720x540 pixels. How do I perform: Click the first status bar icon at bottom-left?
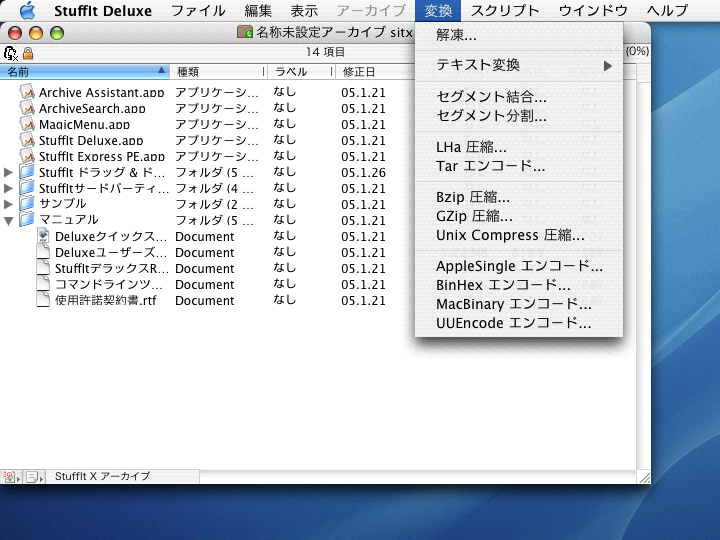[11, 477]
